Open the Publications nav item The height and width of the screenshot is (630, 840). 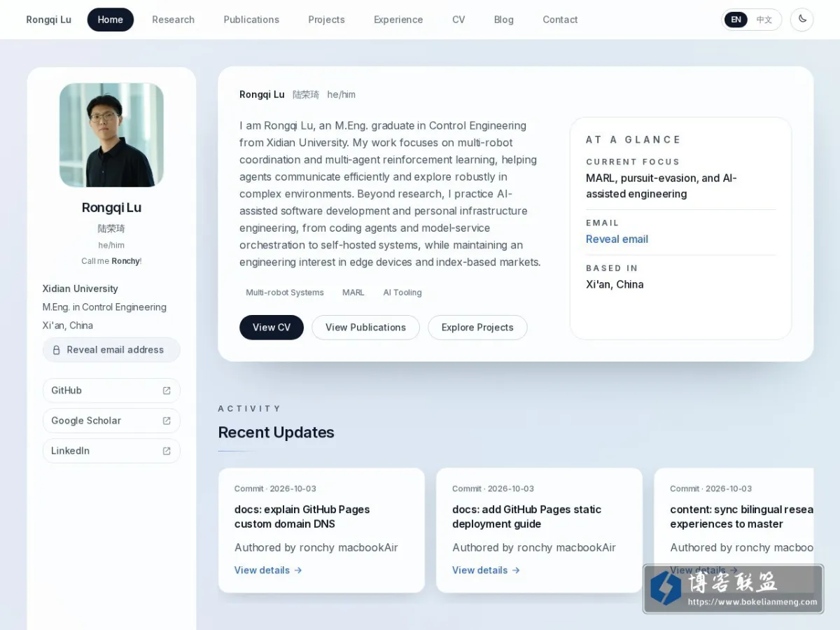coord(251,20)
